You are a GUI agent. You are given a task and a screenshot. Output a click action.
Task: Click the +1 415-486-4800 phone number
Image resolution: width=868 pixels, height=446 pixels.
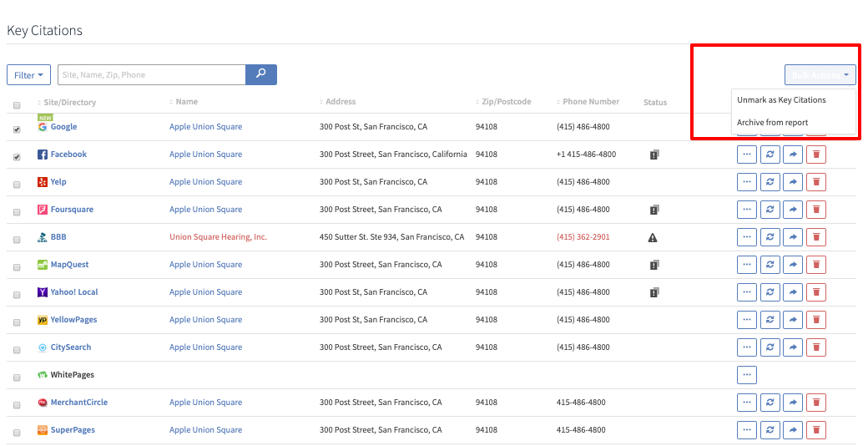pyautogui.click(x=586, y=155)
